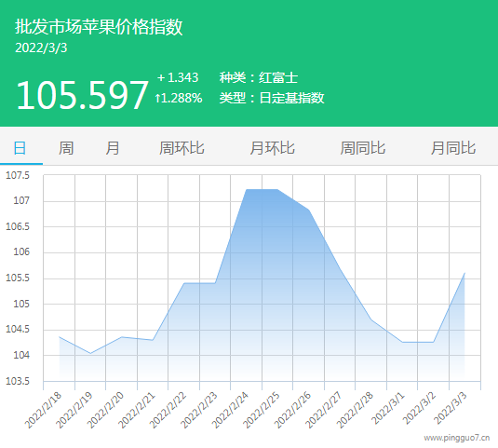Click x-axis date label 2022/2/19
Viewport: 498px width, 448px height.
coord(74,410)
